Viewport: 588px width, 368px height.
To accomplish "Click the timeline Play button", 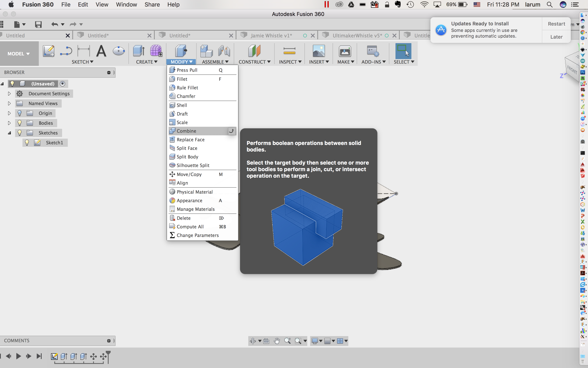I will [x=18, y=356].
